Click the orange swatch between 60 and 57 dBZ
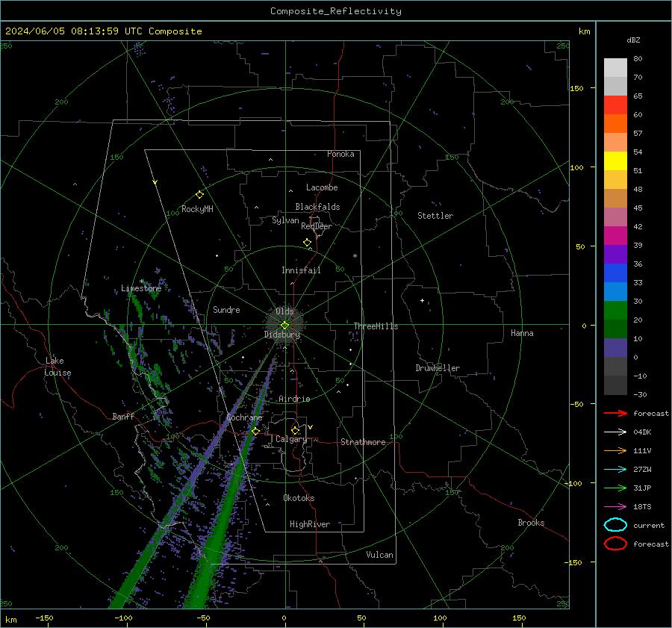The width and height of the screenshot is (672, 628). pyautogui.click(x=615, y=123)
